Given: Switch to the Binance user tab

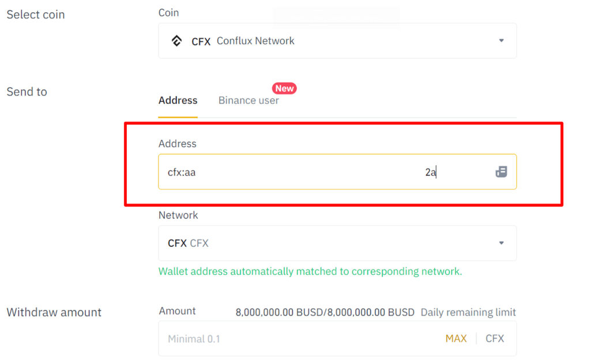Looking at the screenshot, I should (248, 100).
